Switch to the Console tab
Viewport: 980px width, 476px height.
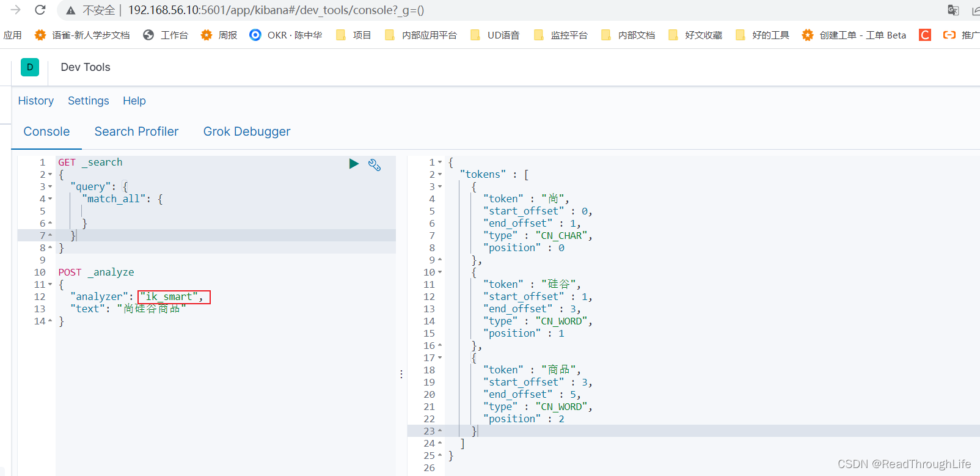46,131
